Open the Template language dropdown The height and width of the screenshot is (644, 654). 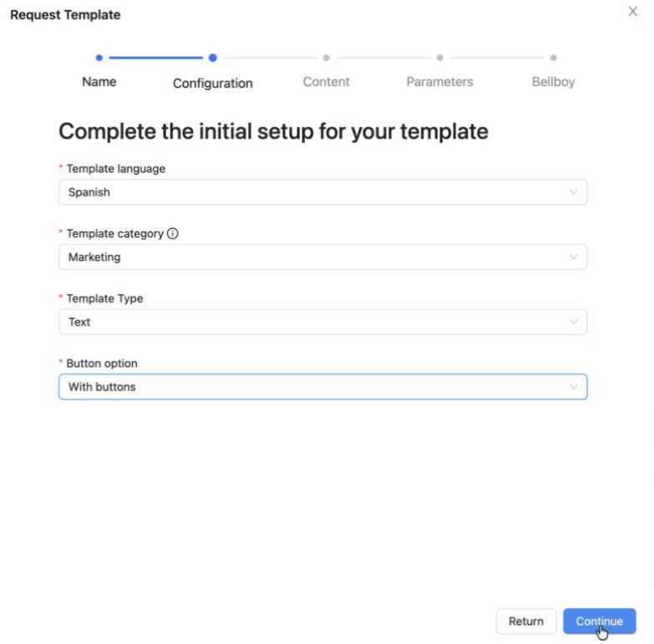pyautogui.click(x=322, y=192)
